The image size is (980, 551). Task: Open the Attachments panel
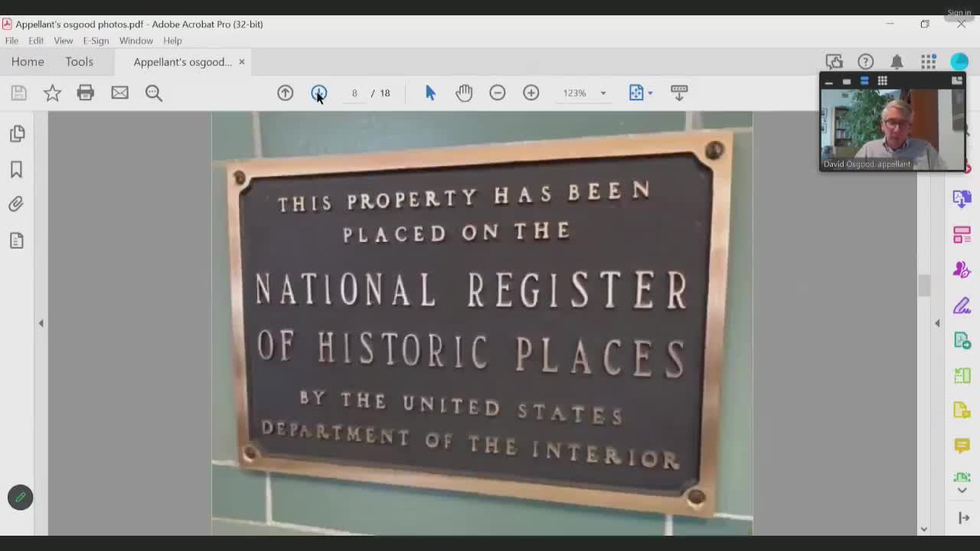[x=17, y=204]
